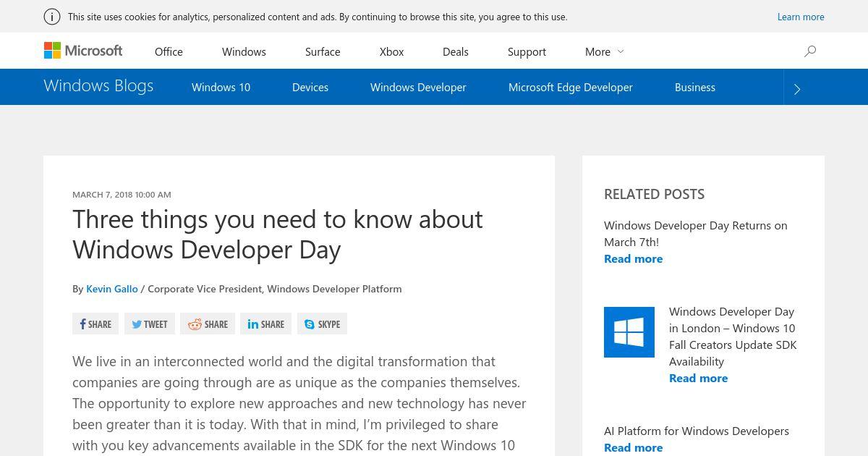868x456 pixels.
Task: Open 'AI Platform for Windows Developers' post
Action: (x=697, y=431)
